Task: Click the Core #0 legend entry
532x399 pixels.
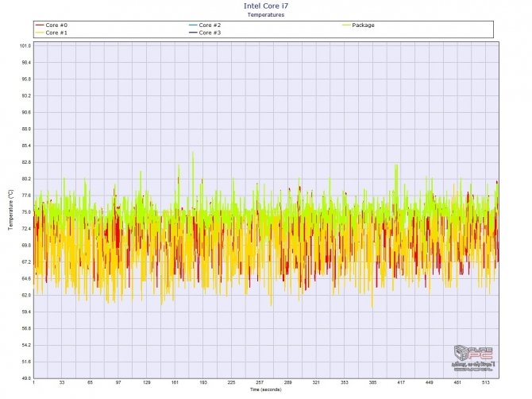Action: (52, 25)
